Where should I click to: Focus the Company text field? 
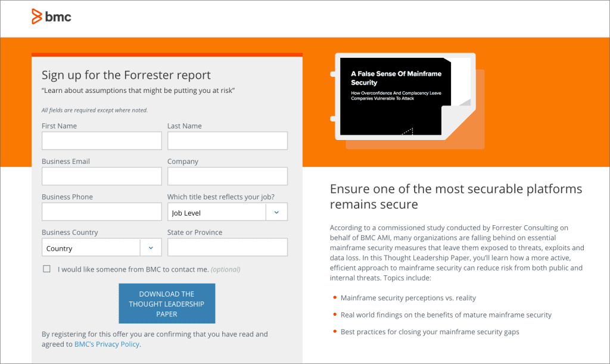pos(227,176)
